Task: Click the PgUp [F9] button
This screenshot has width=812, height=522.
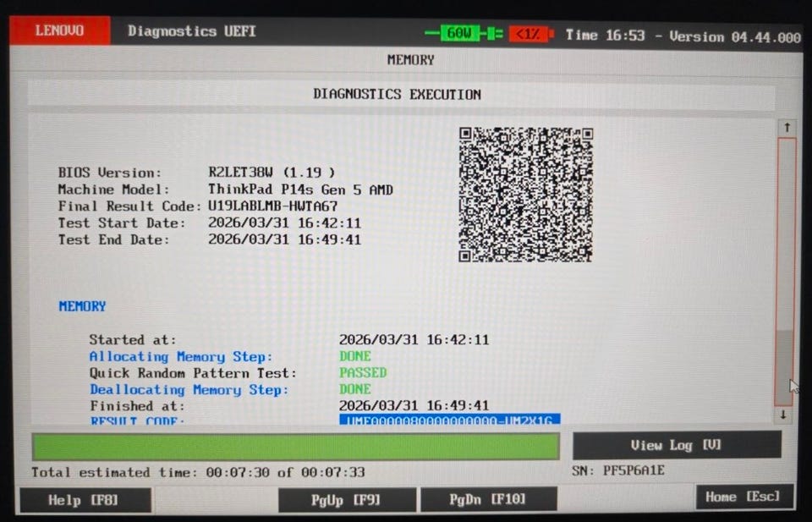Action: click(347, 500)
